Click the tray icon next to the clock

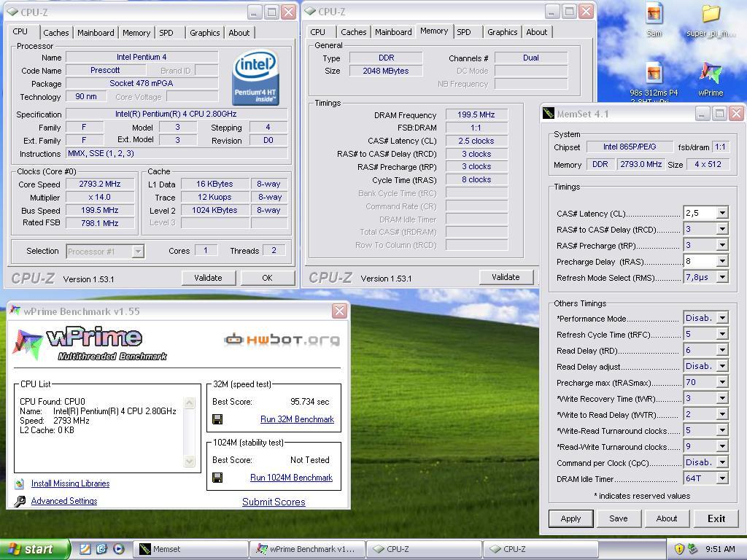pos(693,549)
